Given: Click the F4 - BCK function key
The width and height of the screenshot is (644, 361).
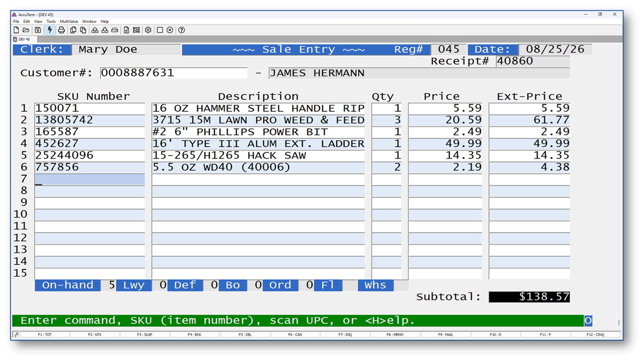Looking at the screenshot, I should pos(195,335).
